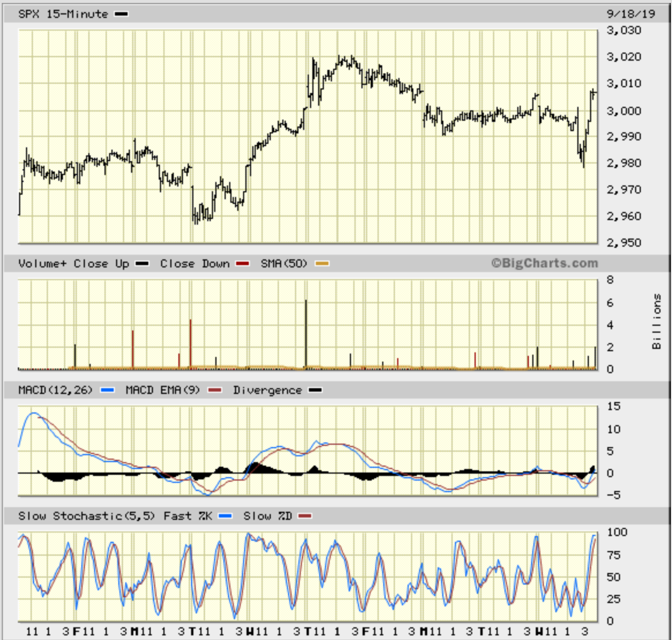Viewport: 672px width, 640px height.
Task: Click the Volume+ Close Up legend text
Action: [x=74, y=263]
